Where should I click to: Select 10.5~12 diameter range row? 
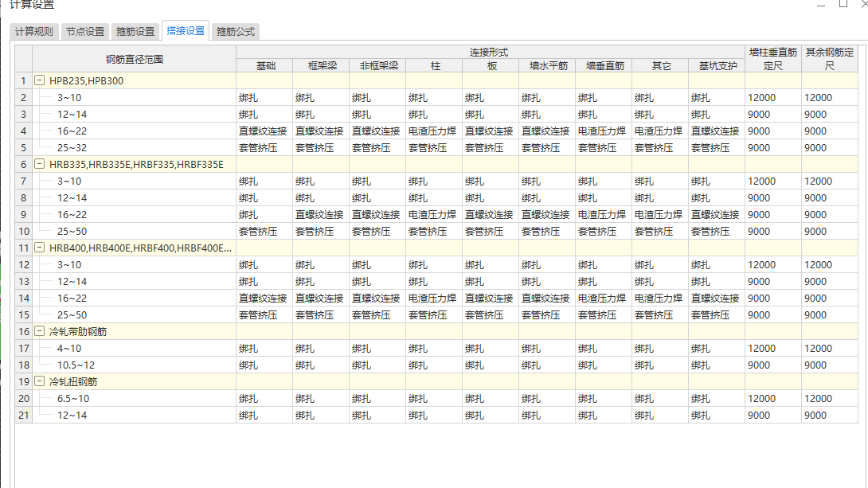click(x=76, y=365)
